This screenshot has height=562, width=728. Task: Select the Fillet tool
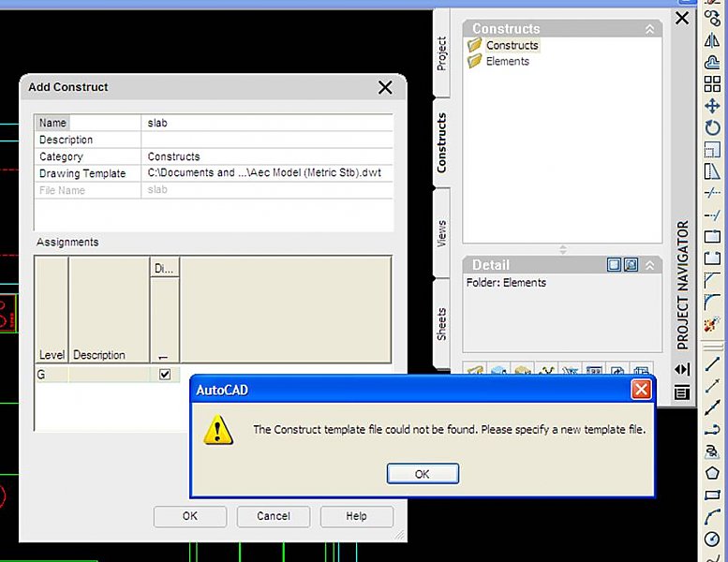[x=712, y=302]
